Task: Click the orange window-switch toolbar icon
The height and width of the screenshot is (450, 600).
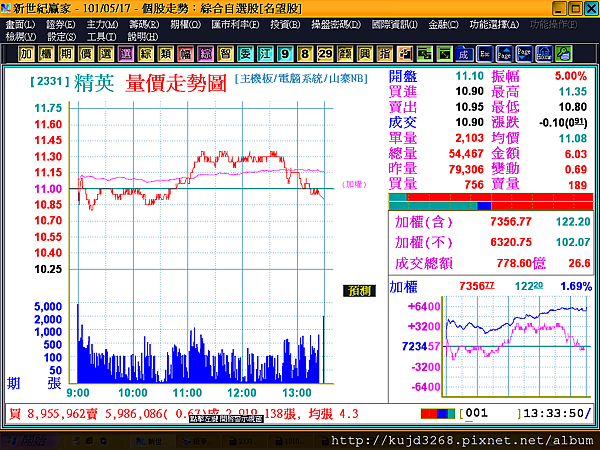Action: 404,54
